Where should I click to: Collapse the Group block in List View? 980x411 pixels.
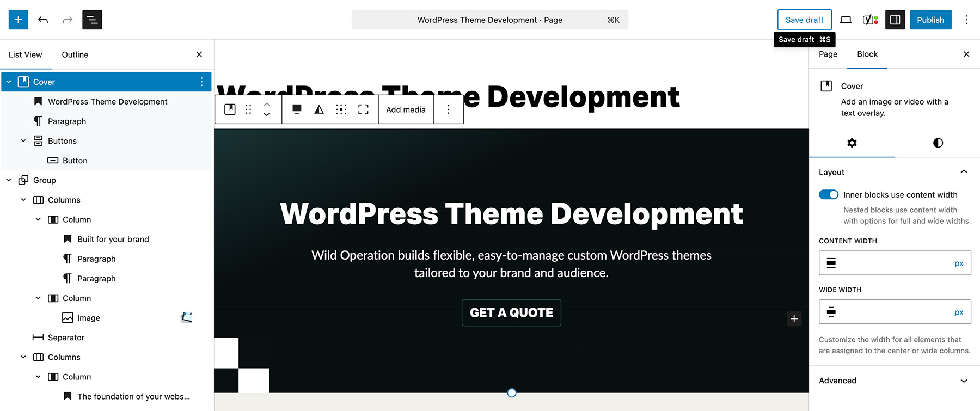[9, 180]
